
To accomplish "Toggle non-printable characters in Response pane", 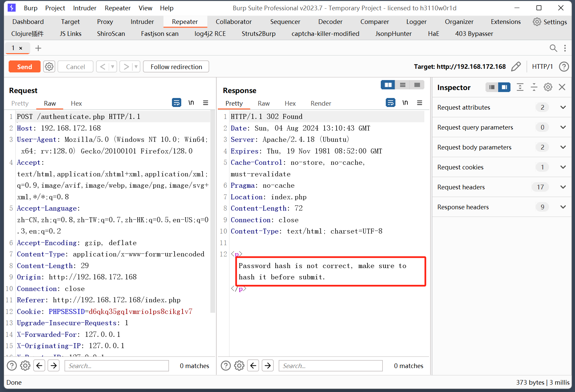I will 405,103.
